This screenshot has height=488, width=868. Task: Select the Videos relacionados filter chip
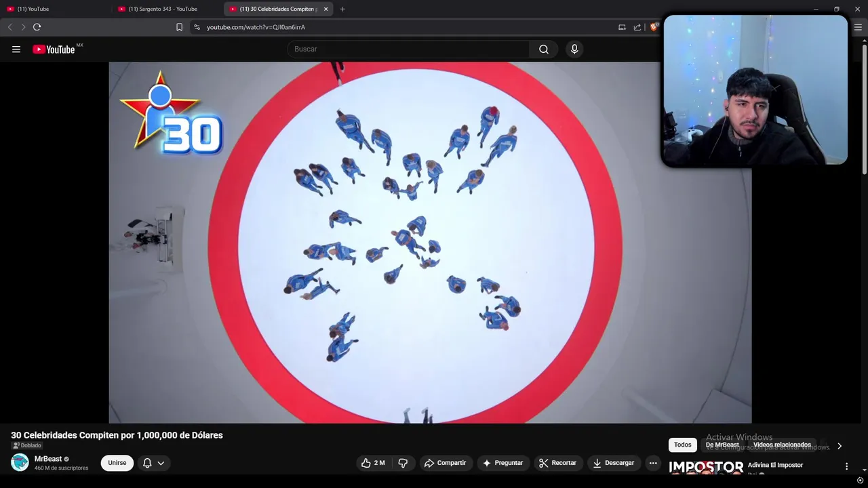tap(782, 445)
